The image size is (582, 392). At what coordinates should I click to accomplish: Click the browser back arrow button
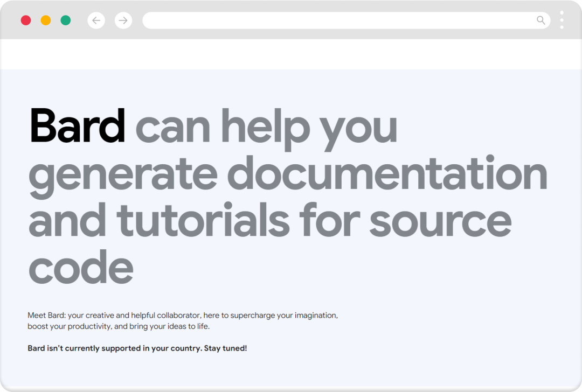(96, 20)
